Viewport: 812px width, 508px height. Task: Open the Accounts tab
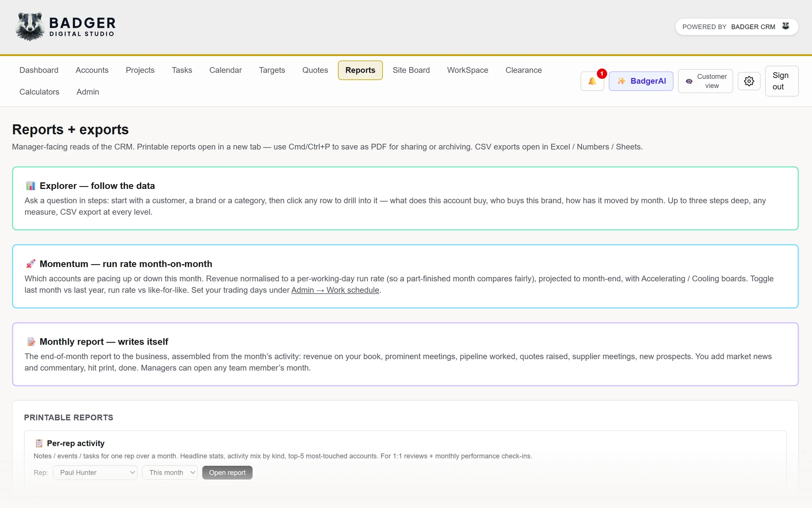pos(92,70)
